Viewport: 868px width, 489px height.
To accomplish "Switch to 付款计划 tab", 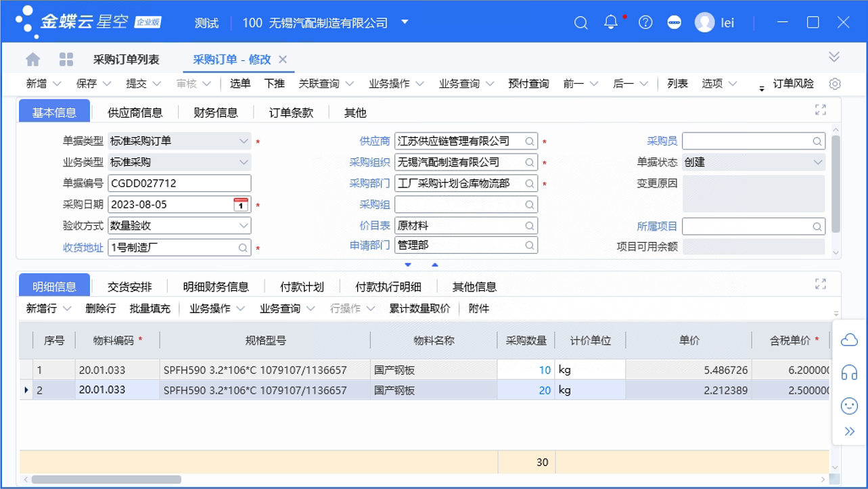I will (x=302, y=287).
